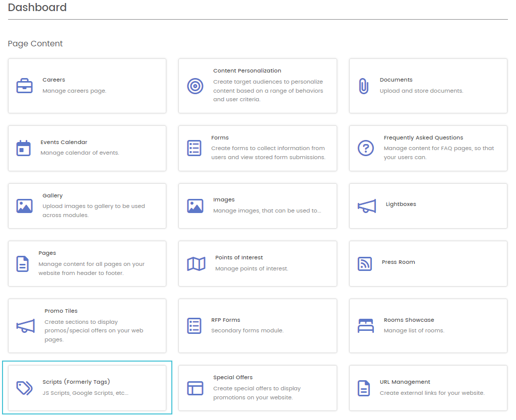Click the Documents paperclip icon
The height and width of the screenshot is (420, 516).
tap(364, 86)
